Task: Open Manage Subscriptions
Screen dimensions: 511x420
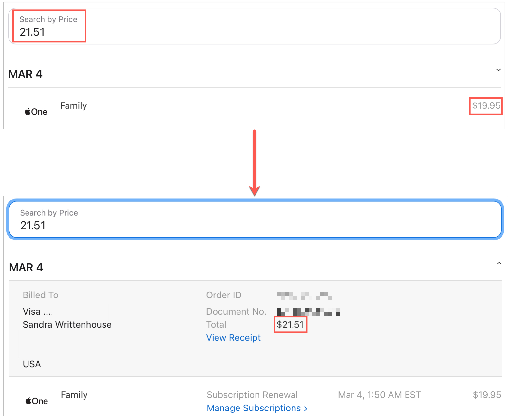Action: 254,408
